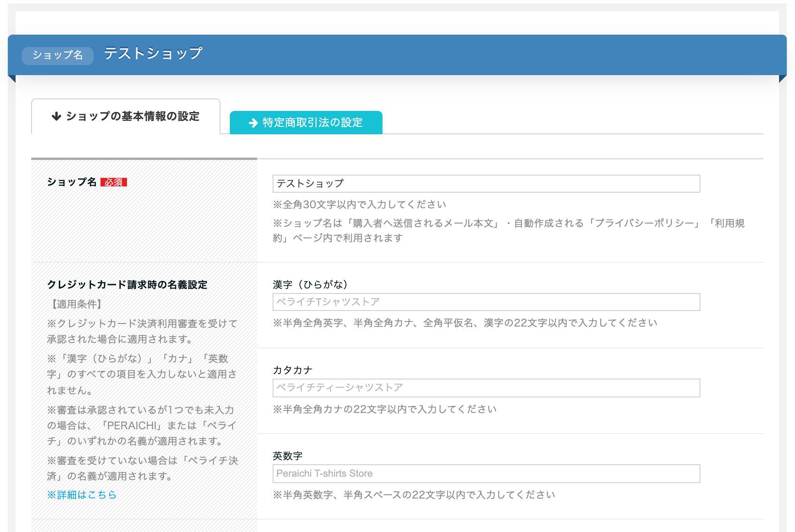
Task: Click the カタカナ name input field
Action: click(486, 388)
